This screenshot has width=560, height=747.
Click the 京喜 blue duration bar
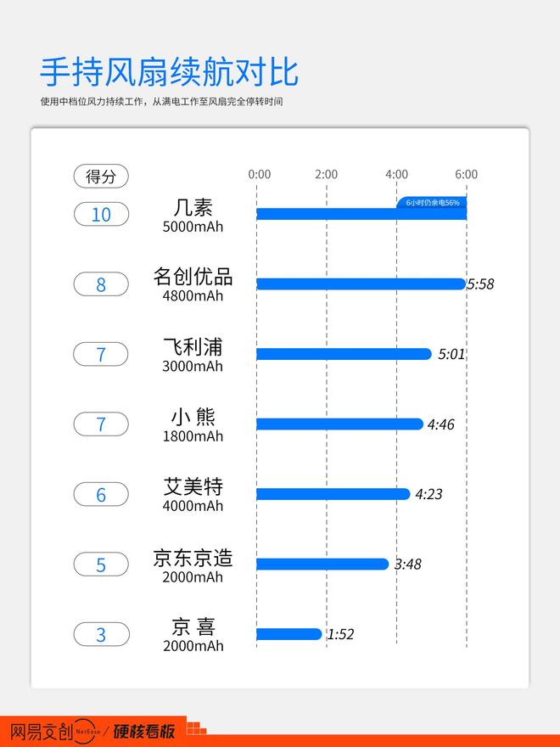[288, 634]
